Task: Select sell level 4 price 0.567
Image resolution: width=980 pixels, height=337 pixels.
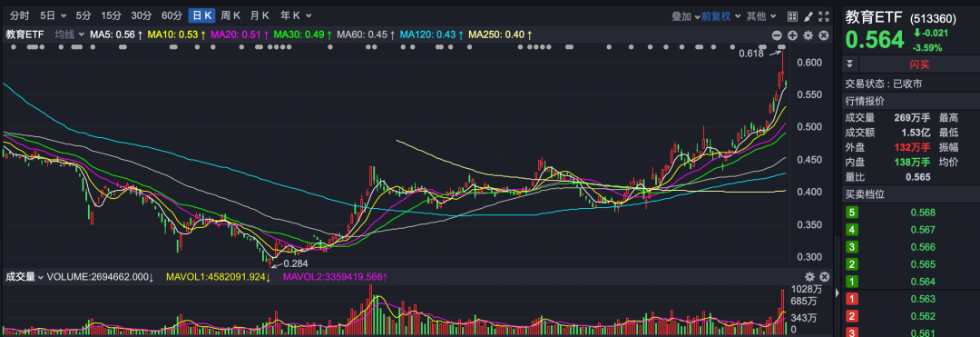Action: pyautogui.click(x=923, y=230)
